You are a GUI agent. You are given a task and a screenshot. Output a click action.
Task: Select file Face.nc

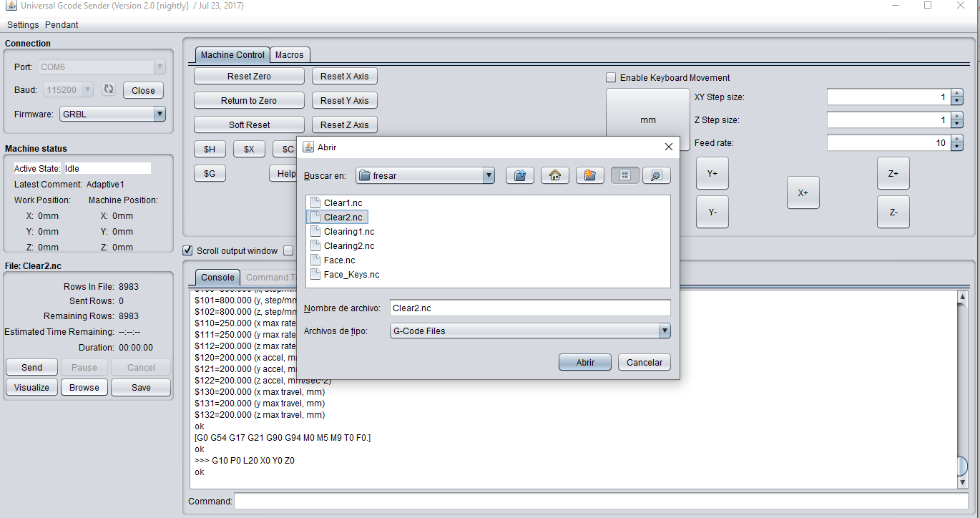(333, 260)
